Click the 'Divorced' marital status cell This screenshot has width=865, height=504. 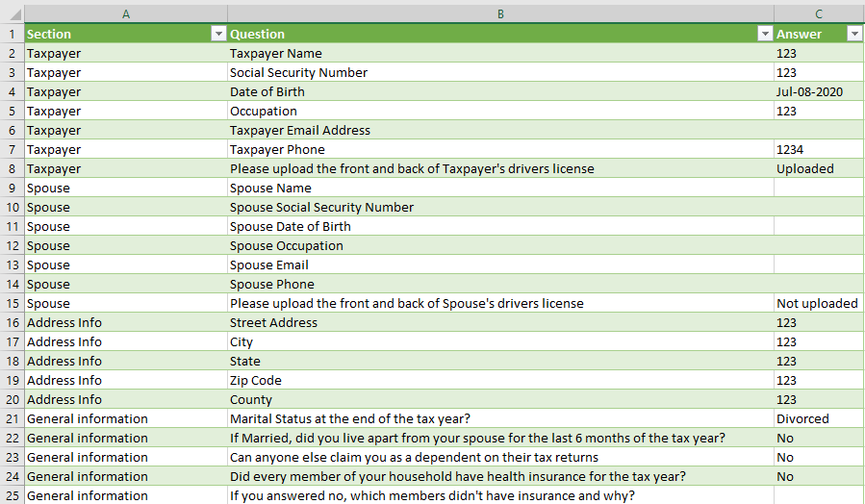point(802,418)
